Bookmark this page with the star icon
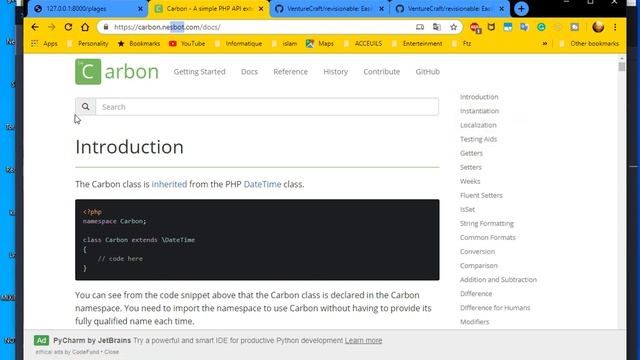The image size is (640, 360). click(453, 27)
